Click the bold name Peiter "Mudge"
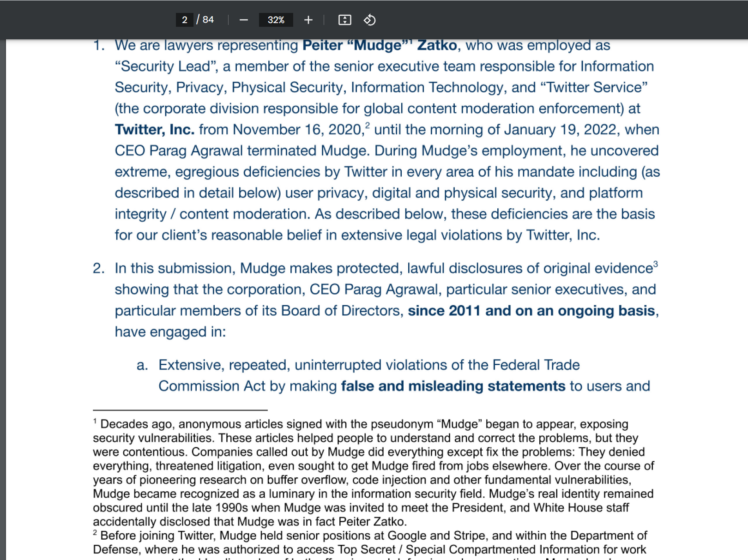Screen dimensions: 748x560 point(355,45)
